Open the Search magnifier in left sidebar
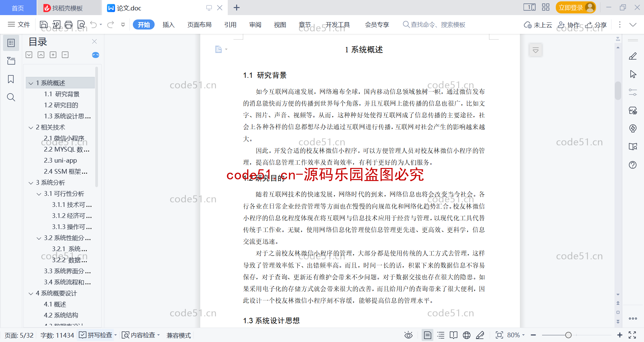The height and width of the screenshot is (342, 644). (11, 97)
